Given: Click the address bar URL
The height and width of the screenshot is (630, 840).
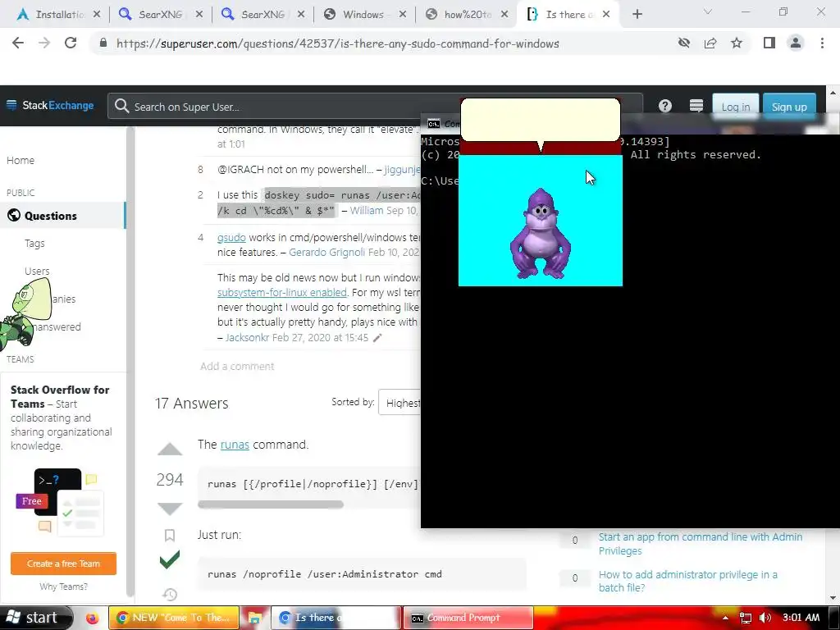Looking at the screenshot, I should coord(337,43).
